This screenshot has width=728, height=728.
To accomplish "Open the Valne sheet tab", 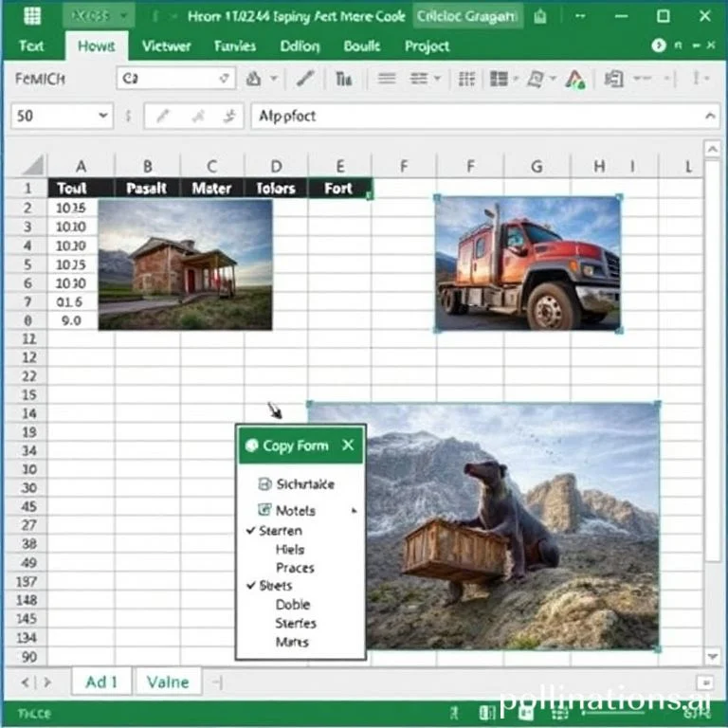I will (167, 682).
